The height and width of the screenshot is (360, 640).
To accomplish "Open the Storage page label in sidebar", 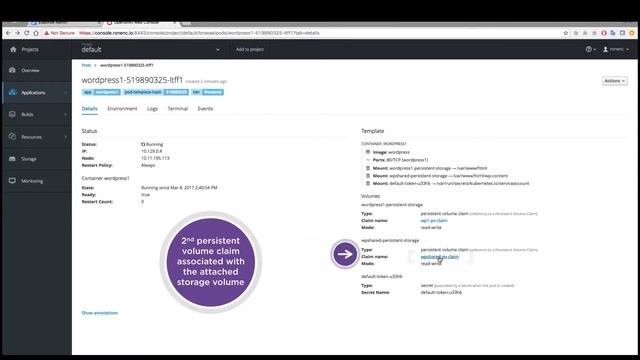I will (x=29, y=159).
